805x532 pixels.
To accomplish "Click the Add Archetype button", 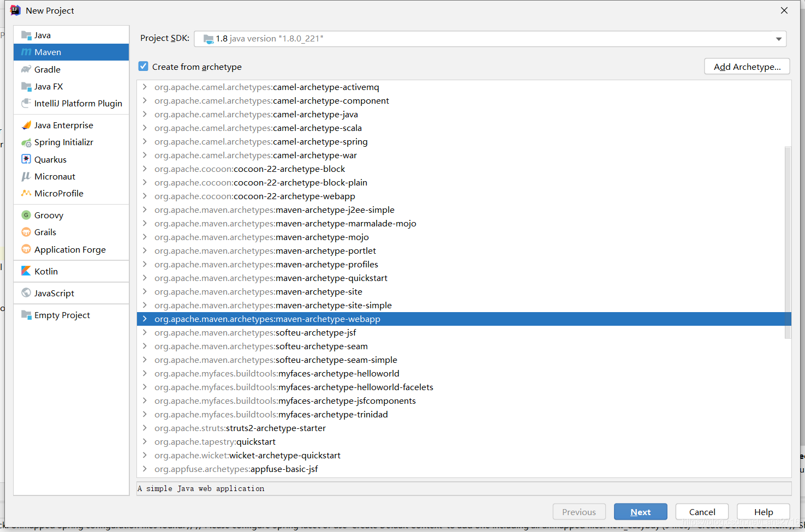I will [x=747, y=66].
